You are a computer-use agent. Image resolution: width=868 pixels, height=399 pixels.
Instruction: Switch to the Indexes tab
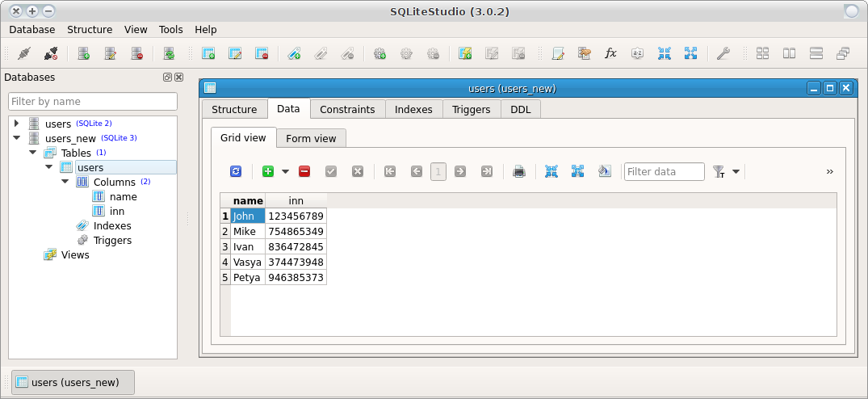tap(413, 109)
